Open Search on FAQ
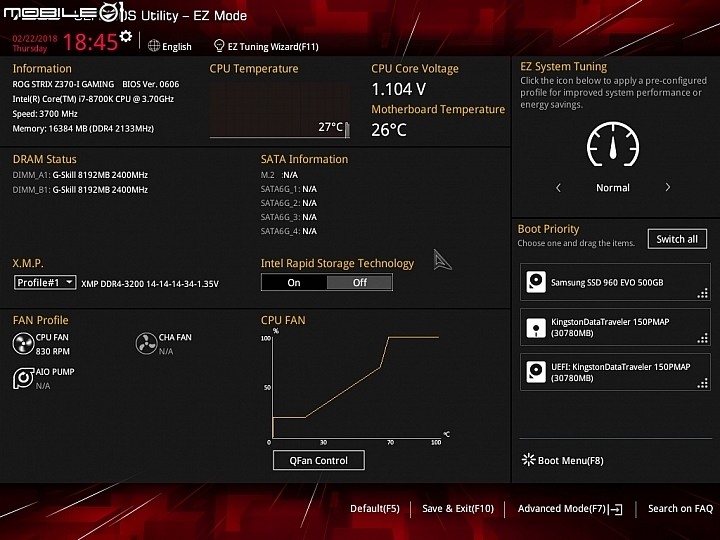The width and height of the screenshot is (720, 540). [x=680, y=508]
